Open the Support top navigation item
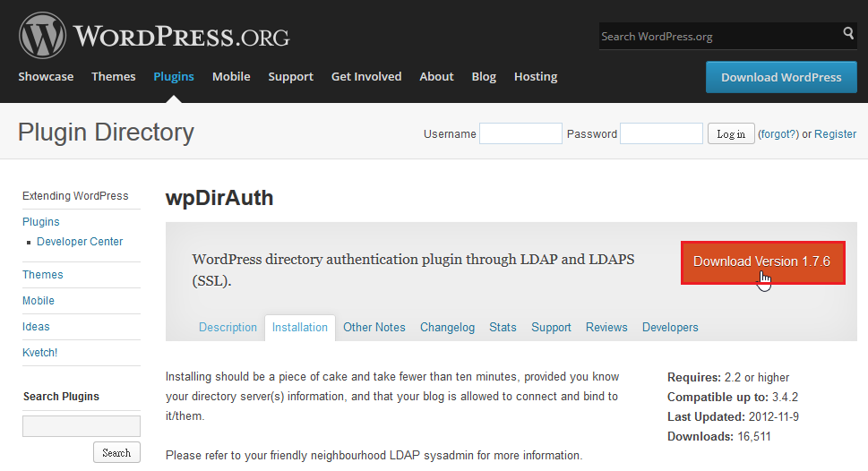The width and height of the screenshot is (868, 471). click(290, 76)
